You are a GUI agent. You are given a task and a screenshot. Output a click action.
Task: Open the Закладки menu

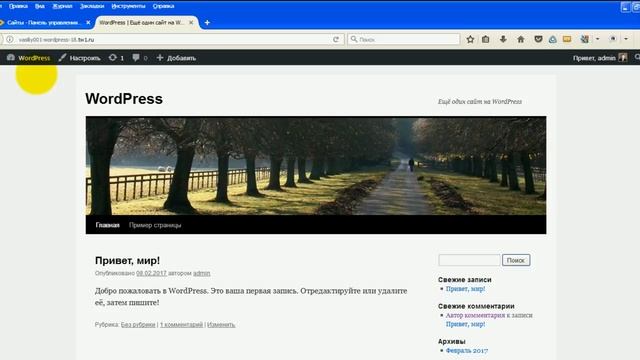pos(92,6)
